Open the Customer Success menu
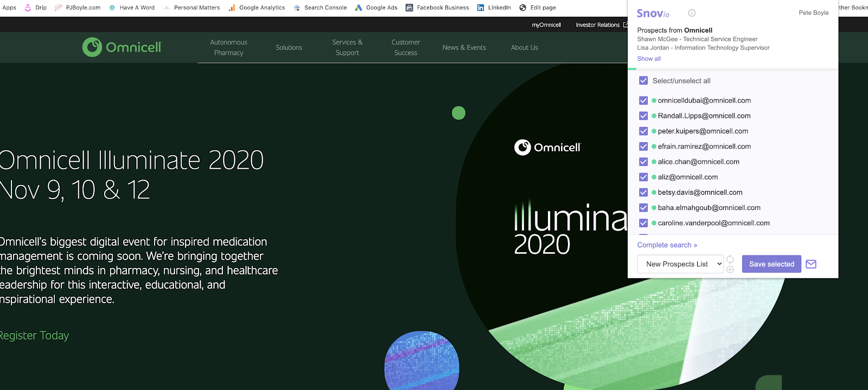 [x=406, y=47]
